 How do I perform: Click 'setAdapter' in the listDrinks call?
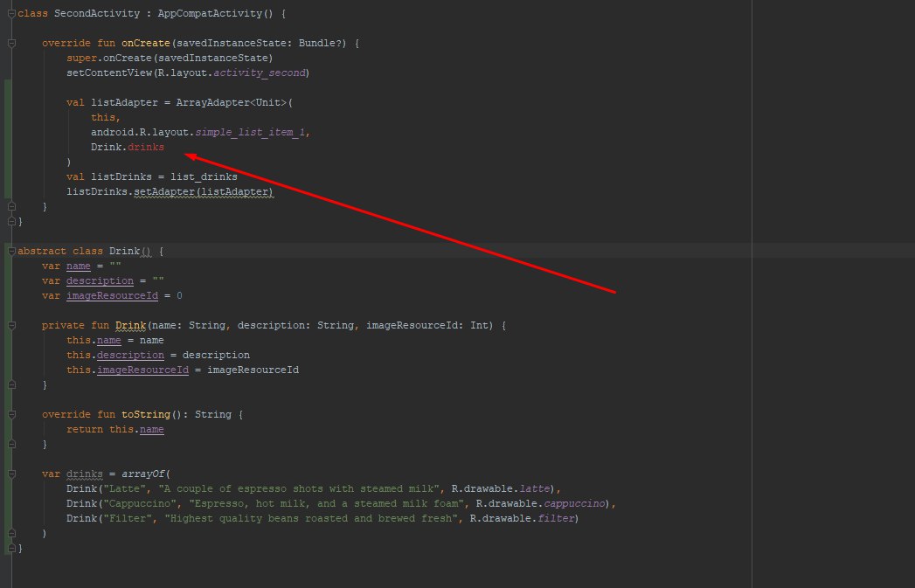pyautogui.click(x=164, y=192)
